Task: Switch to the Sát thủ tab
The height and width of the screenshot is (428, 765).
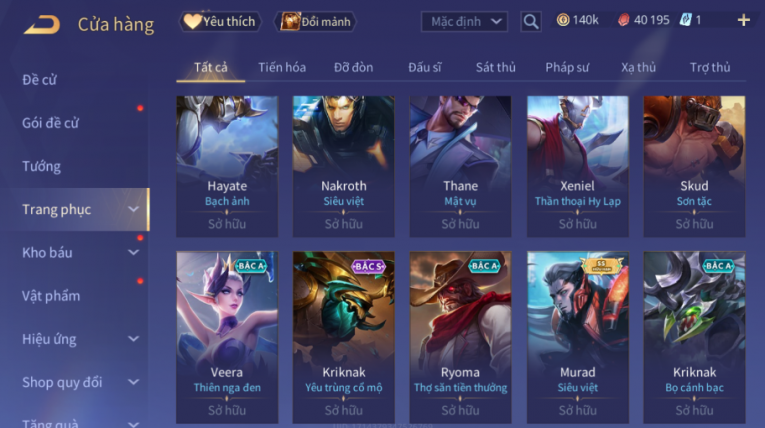Action: 496,67
